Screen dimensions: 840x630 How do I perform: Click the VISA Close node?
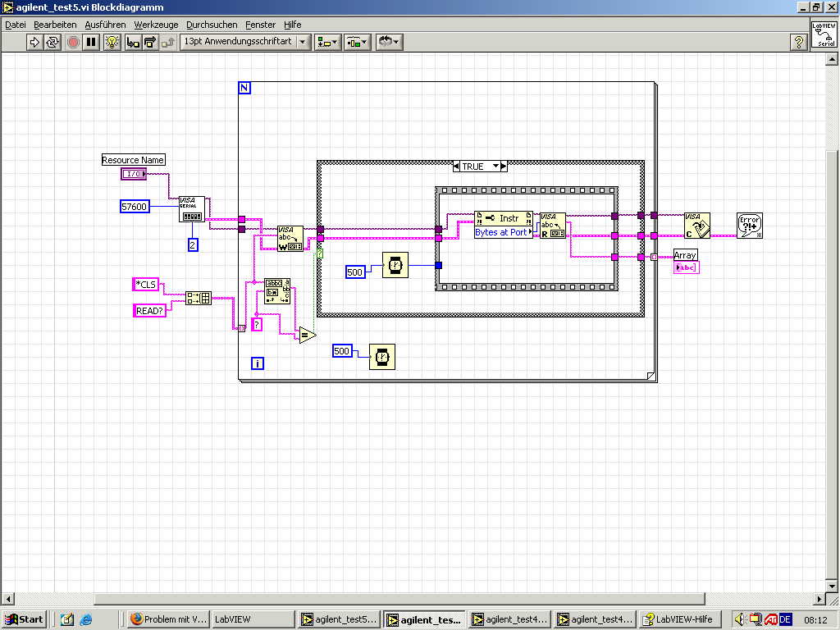pos(696,226)
